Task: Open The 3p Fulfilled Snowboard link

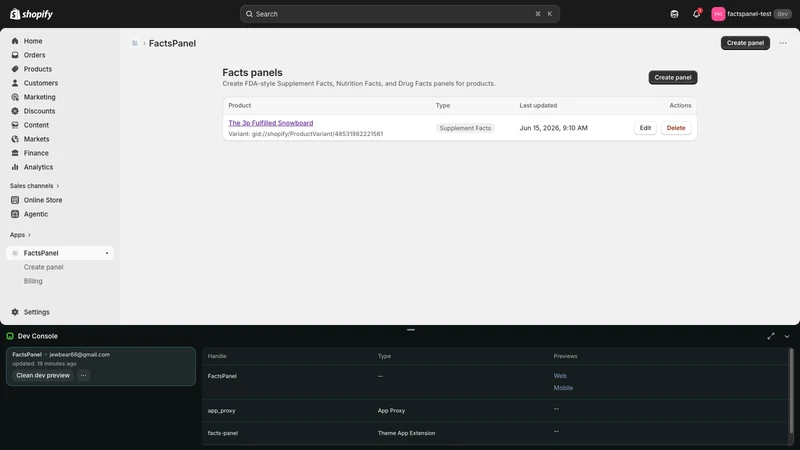Action: (270, 123)
